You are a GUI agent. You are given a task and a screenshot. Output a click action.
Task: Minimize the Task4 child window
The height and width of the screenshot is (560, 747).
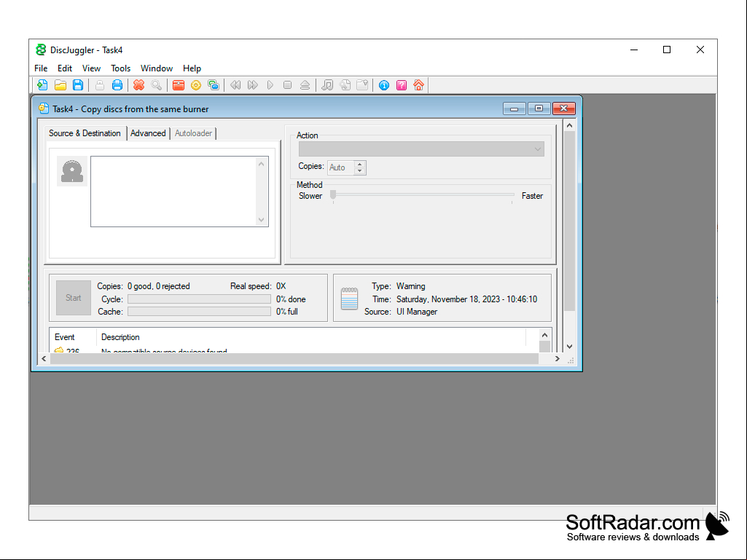tap(514, 109)
